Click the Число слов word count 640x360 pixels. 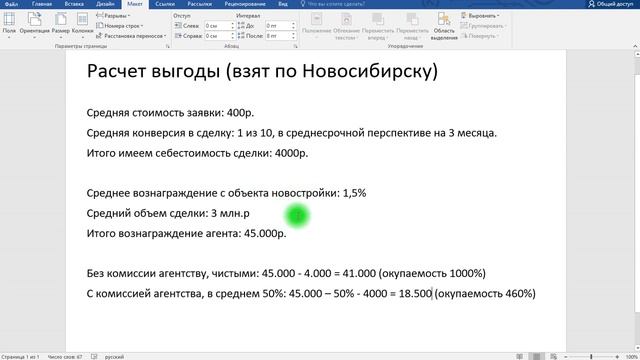(65, 357)
